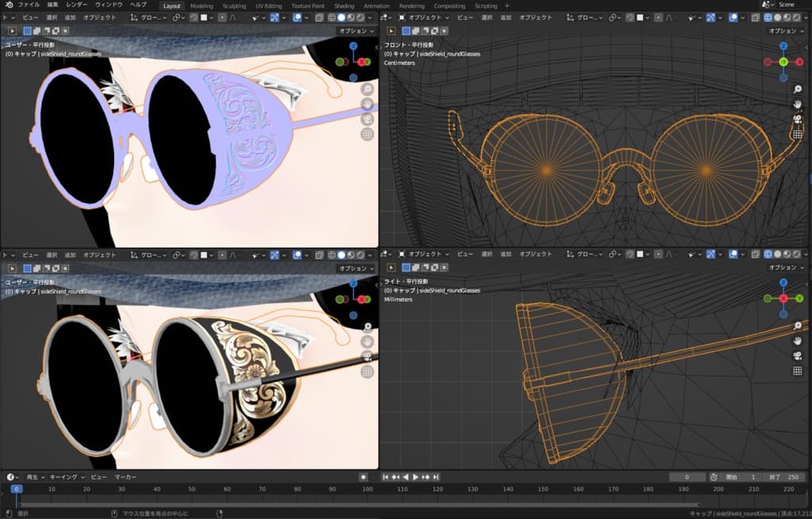Expand the 再生 playback dropdown in timeline
This screenshot has width=812, height=519.
(x=35, y=477)
